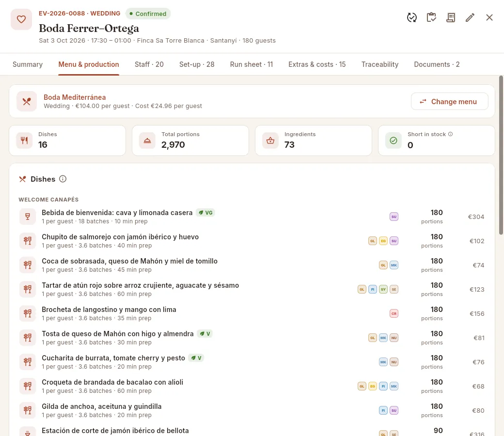Click the canapé icon for Brocheta de langostino

[x=28, y=313]
